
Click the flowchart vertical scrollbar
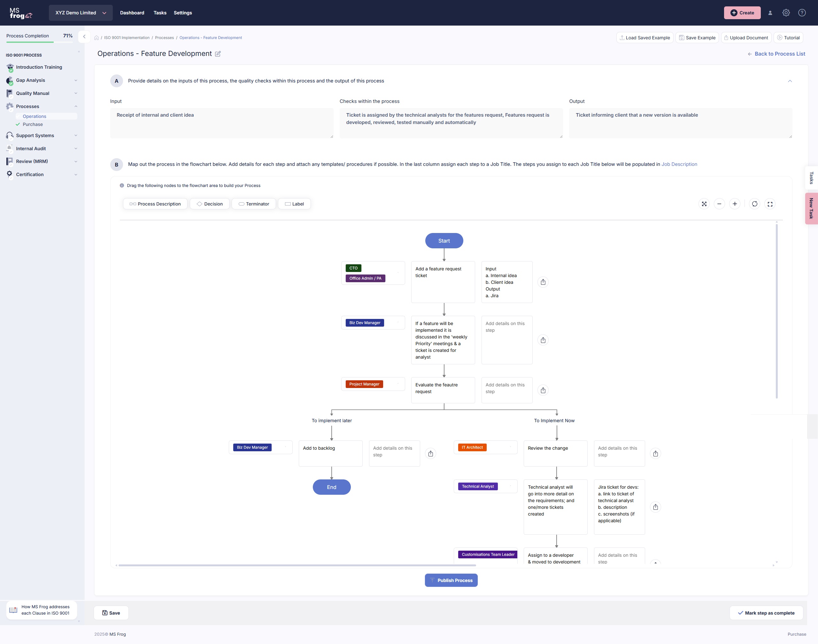coord(776,311)
